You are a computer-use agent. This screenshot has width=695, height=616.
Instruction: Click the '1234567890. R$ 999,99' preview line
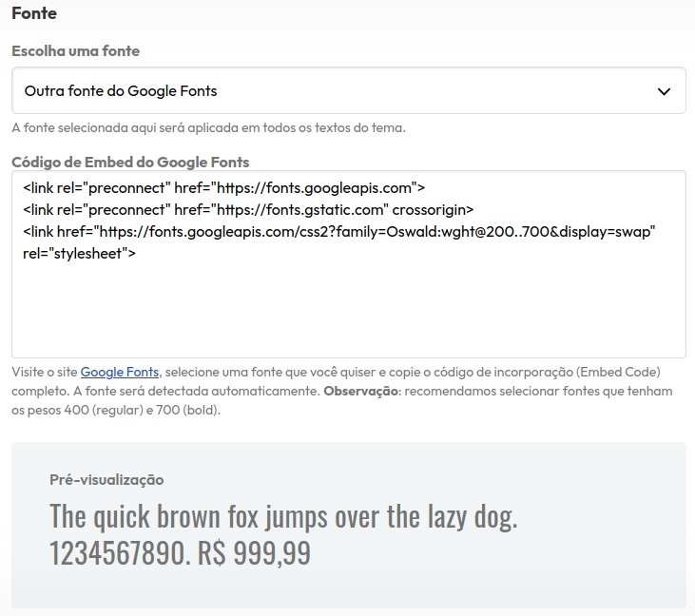tap(180, 552)
